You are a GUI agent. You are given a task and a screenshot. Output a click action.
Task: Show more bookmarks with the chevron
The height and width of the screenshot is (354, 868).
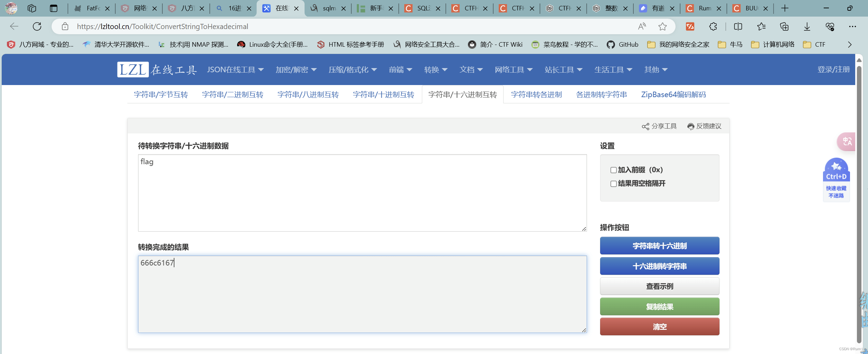850,45
